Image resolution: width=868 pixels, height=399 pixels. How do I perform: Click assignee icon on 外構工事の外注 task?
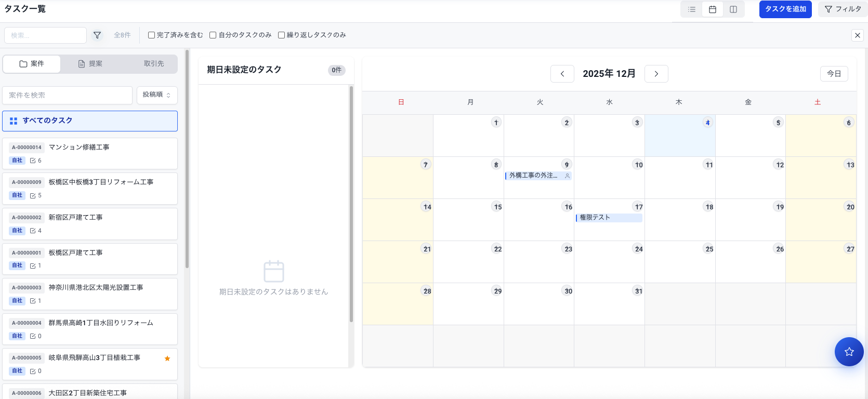pyautogui.click(x=567, y=176)
